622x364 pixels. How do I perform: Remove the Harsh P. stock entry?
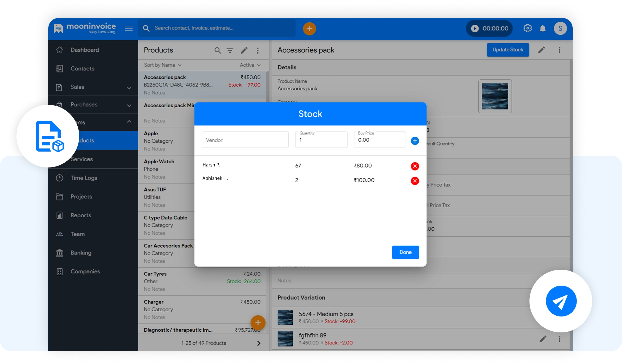point(415,166)
